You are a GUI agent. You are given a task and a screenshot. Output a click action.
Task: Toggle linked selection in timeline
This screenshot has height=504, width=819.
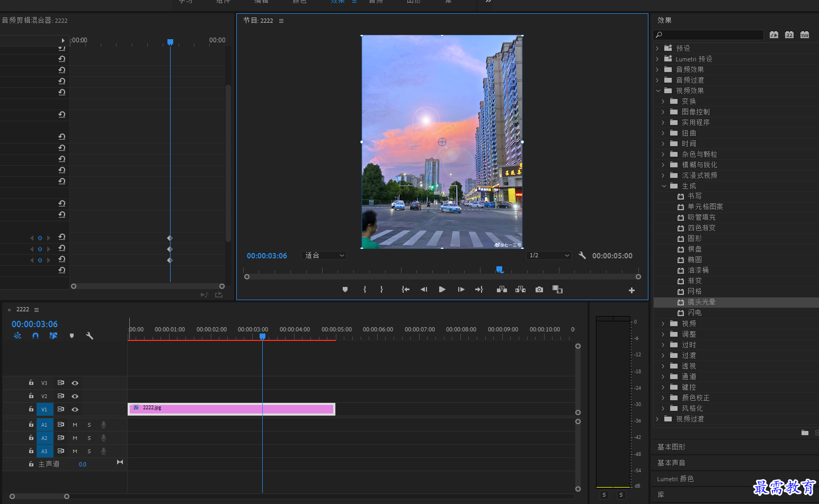54,336
